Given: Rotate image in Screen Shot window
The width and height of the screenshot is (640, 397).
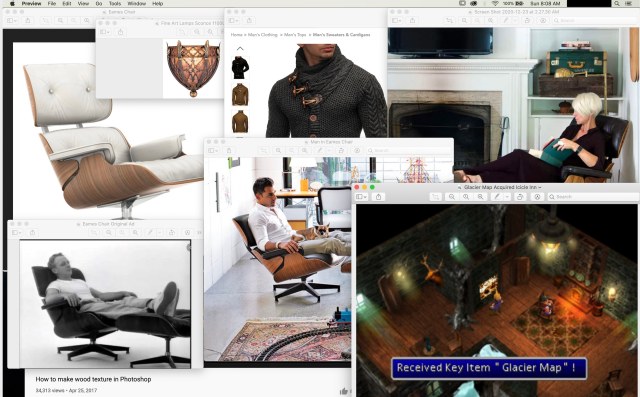Looking at the screenshot, I should 527,20.
